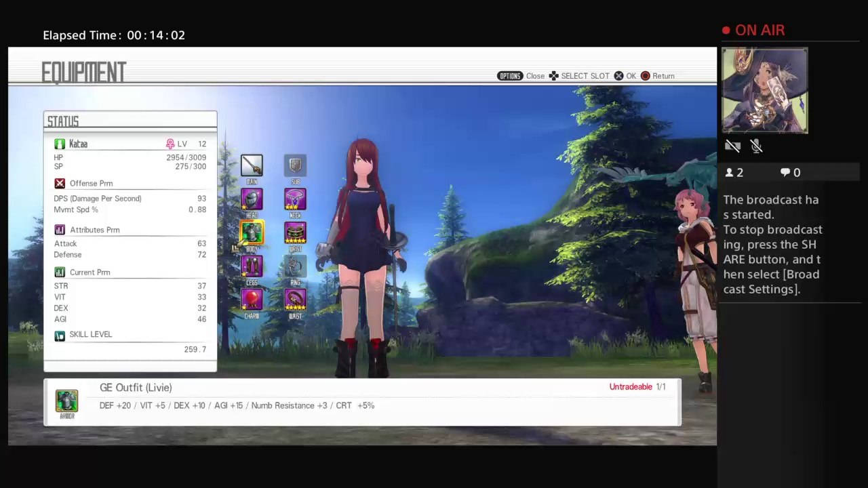The image size is (868, 488).
Task: Click the comment bubble icon
Action: [785, 173]
